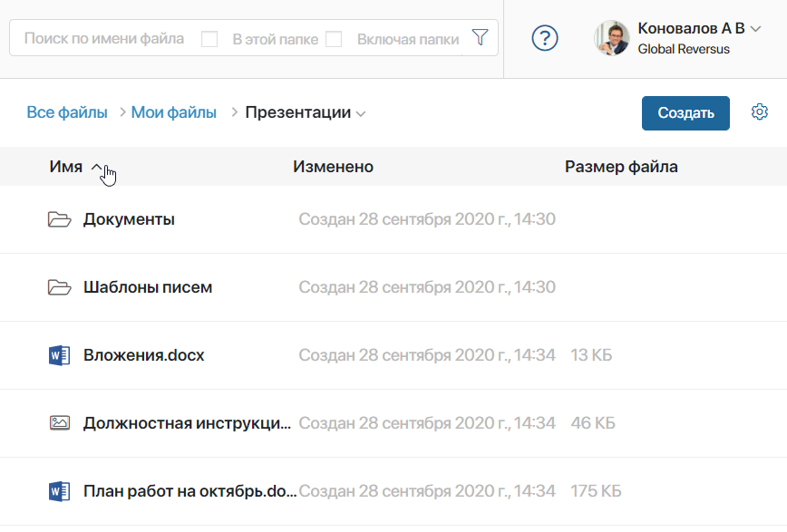This screenshot has height=532, width=787.
Task: Go to Все файлы breadcrumb
Action: pyautogui.click(x=67, y=112)
